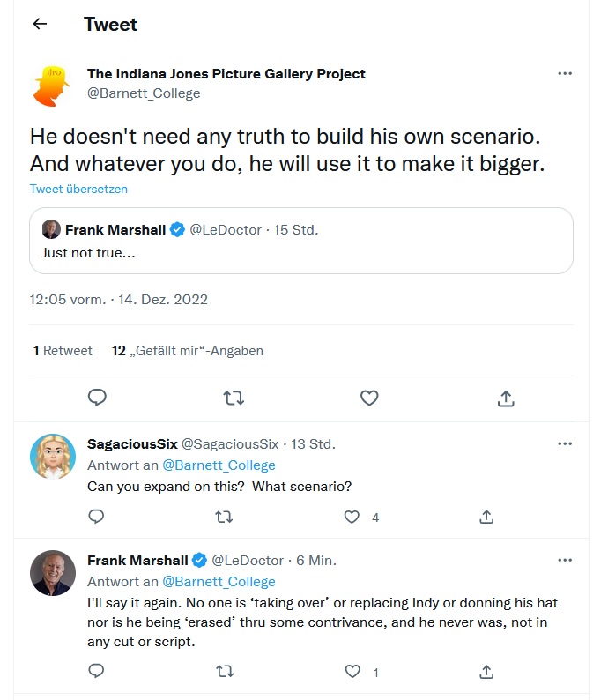Like Frank Marshall's reply

pos(352,672)
